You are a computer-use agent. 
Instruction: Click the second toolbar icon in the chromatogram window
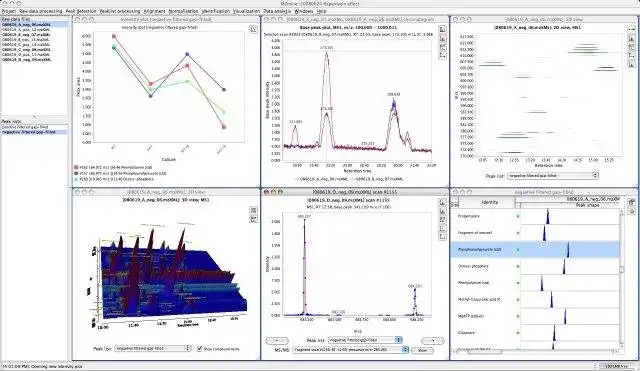point(442,38)
